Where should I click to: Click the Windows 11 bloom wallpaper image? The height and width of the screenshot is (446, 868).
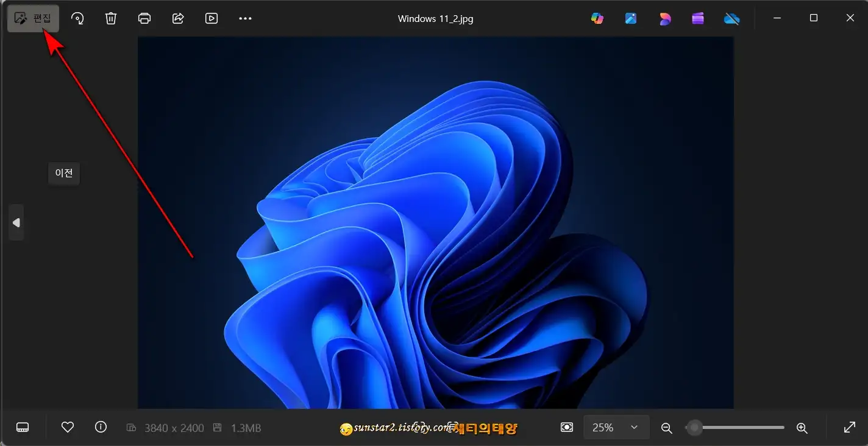pyautogui.click(x=435, y=222)
